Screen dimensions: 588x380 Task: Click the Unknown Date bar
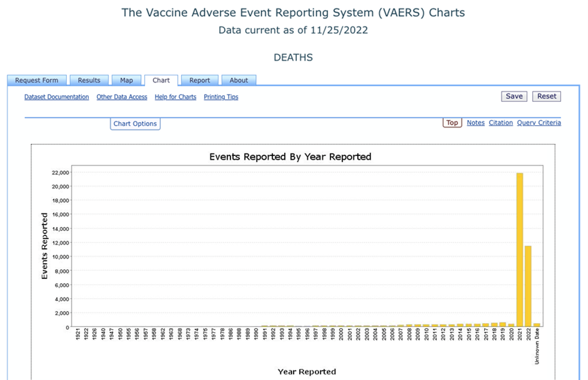(x=537, y=325)
